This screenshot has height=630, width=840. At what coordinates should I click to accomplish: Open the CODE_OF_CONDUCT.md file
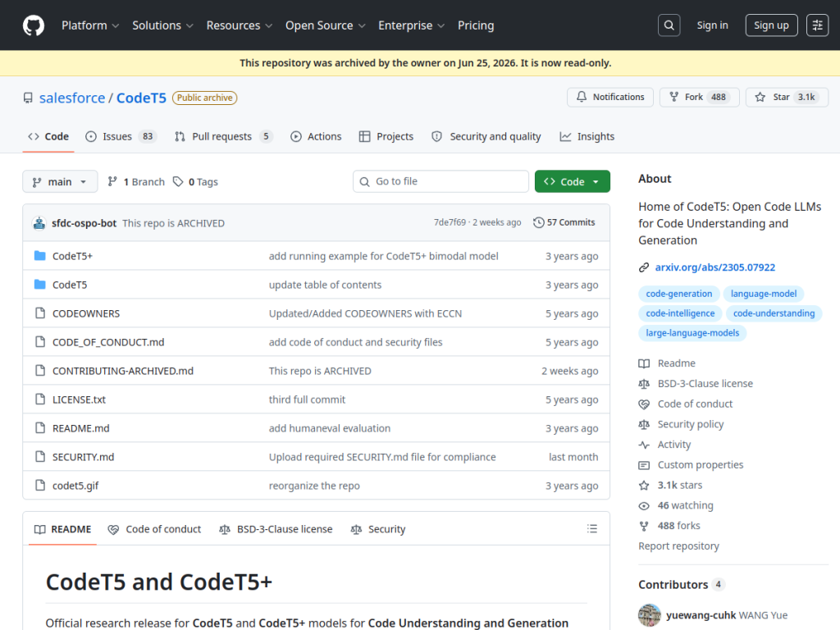pos(108,342)
